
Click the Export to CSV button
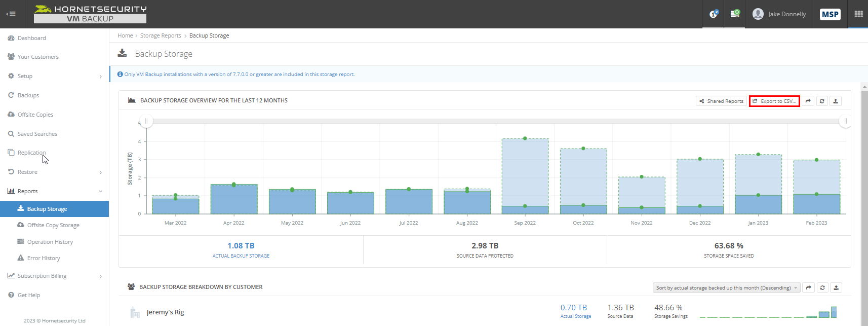(774, 101)
